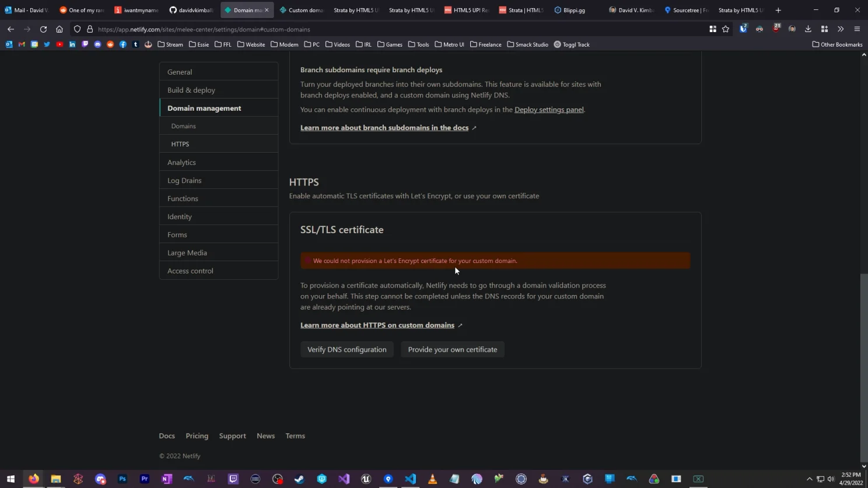
Task: Open Gmail from the bookmarks bar
Action: click(22, 44)
